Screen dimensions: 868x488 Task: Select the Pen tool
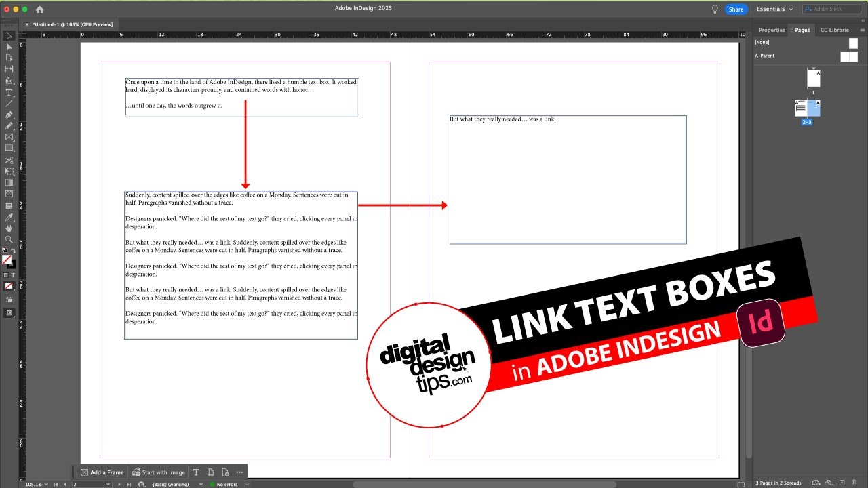(x=9, y=115)
